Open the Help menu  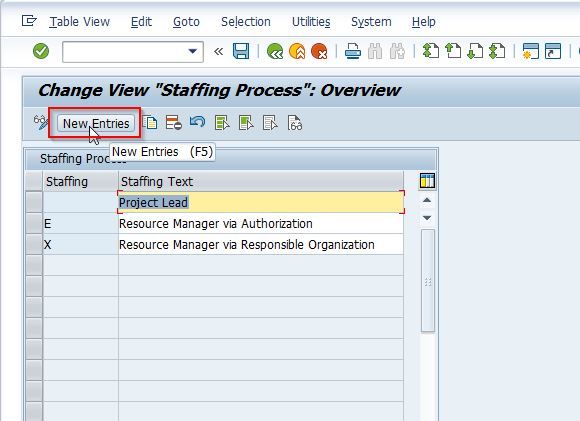424,21
